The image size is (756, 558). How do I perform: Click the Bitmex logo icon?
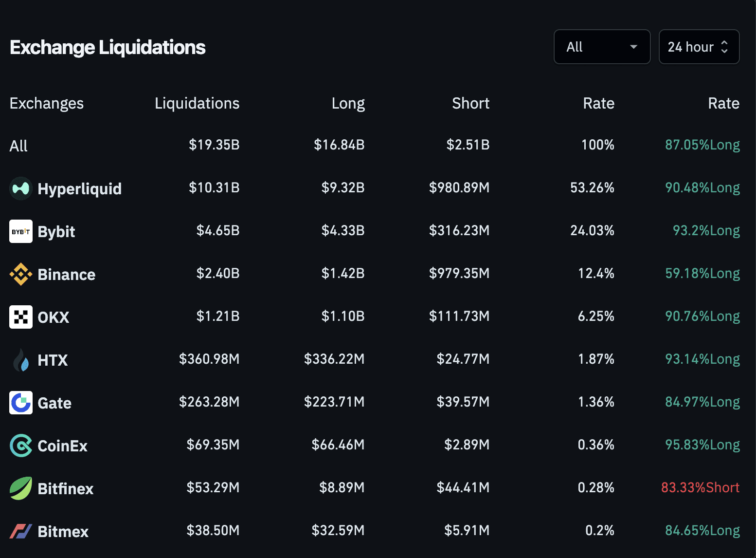coord(21,531)
